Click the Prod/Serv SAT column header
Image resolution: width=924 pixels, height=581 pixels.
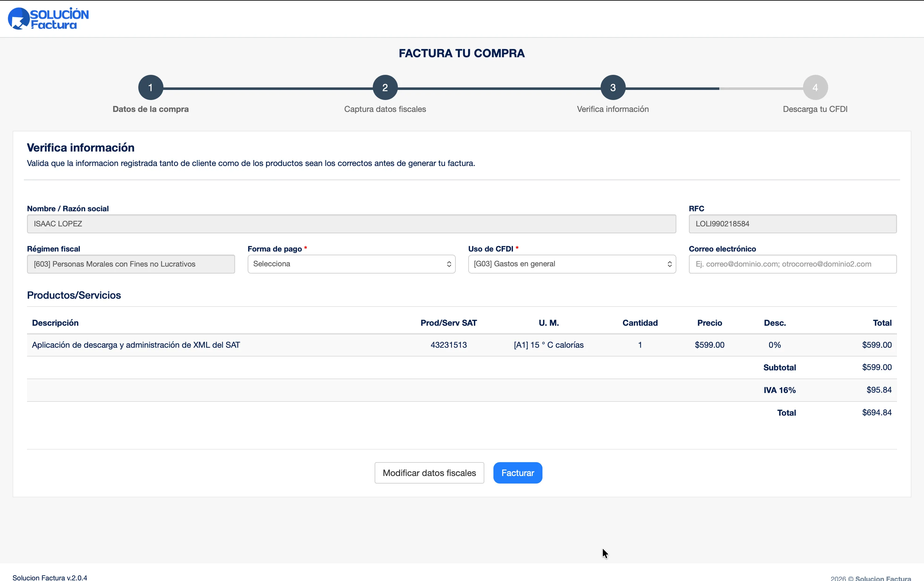448,323
